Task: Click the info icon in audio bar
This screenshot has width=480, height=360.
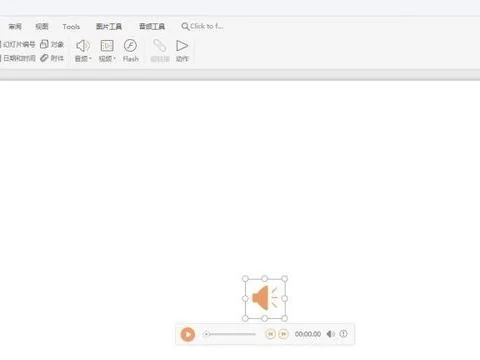Action: (x=343, y=334)
